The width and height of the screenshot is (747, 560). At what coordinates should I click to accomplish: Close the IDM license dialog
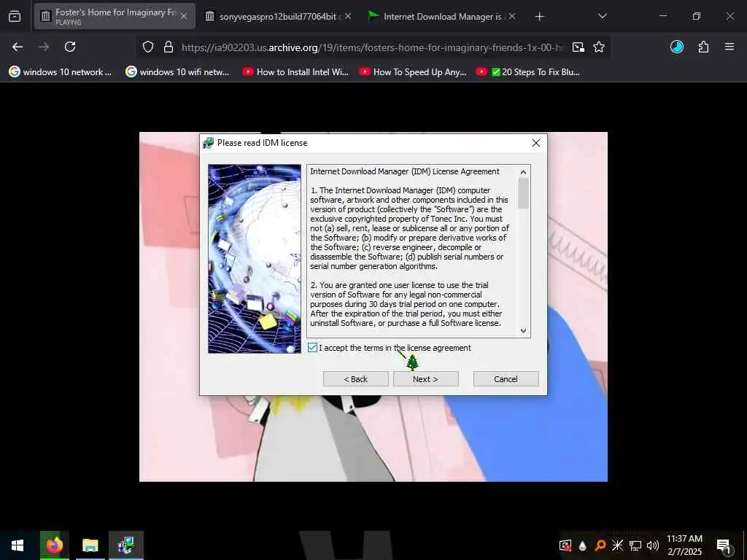pos(536,143)
